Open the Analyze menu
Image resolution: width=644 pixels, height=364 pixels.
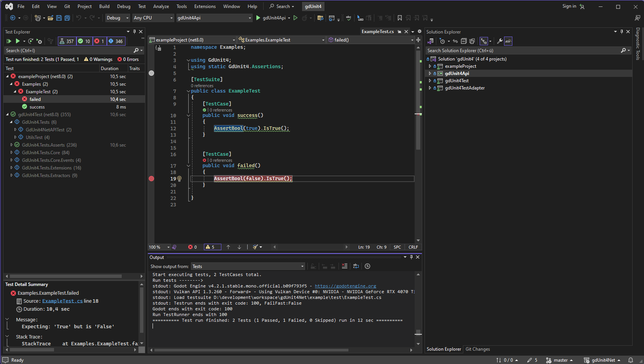[161, 6]
